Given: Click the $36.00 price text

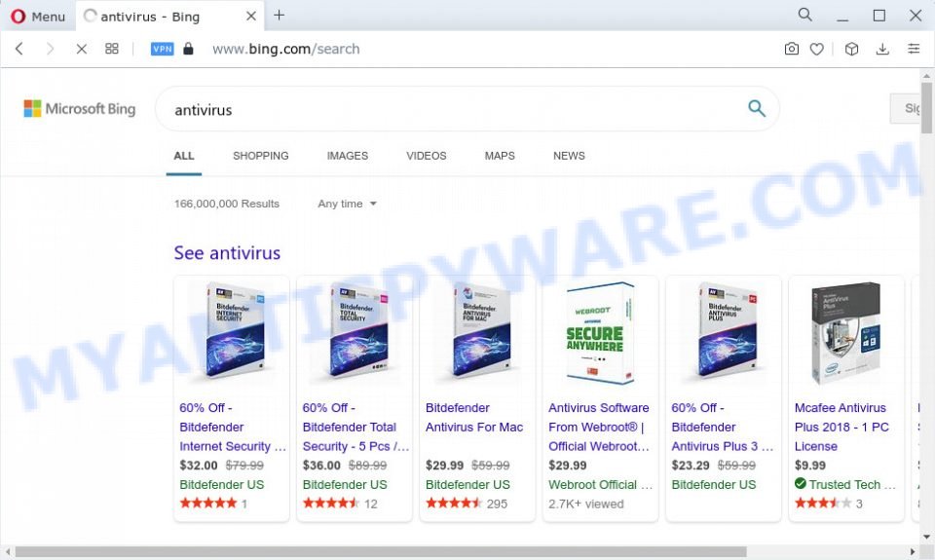Looking at the screenshot, I should [x=321, y=466].
